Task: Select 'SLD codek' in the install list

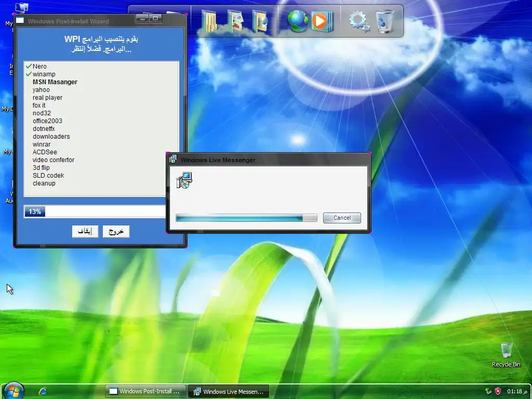Action: coord(48,176)
